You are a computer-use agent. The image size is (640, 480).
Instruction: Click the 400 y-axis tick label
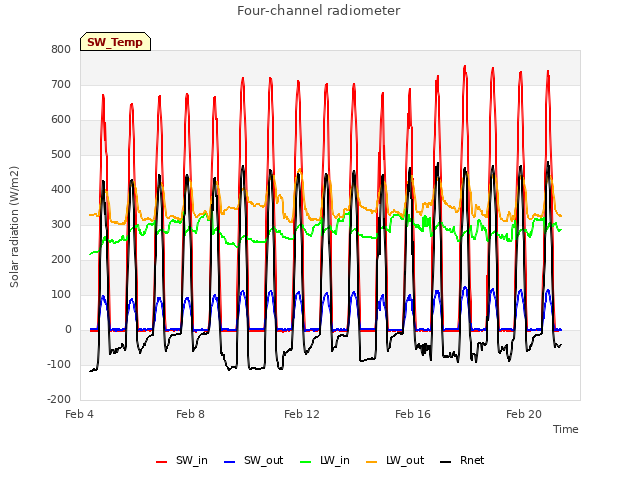pyautogui.click(x=61, y=189)
